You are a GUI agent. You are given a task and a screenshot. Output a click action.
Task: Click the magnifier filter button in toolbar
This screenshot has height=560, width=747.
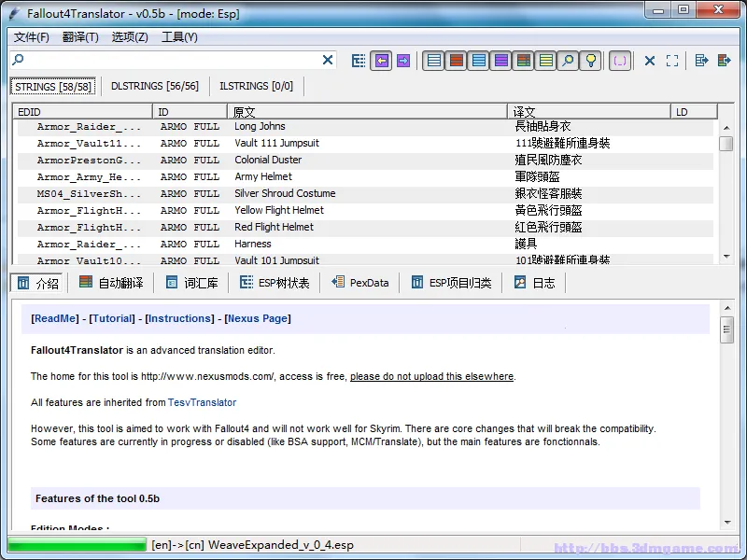(x=569, y=61)
